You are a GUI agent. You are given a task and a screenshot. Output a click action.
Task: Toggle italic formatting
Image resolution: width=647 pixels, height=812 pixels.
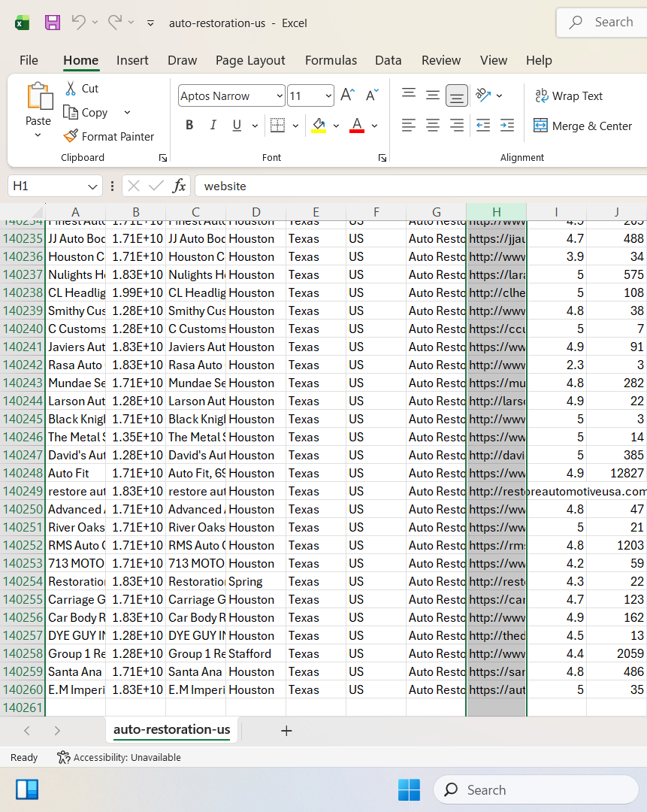[x=213, y=126]
